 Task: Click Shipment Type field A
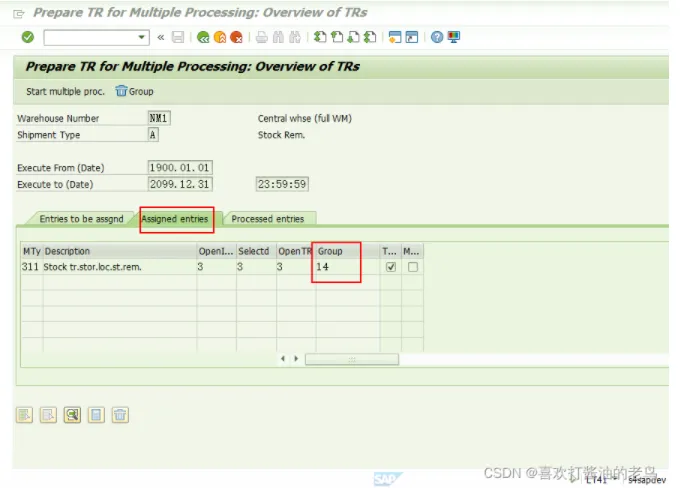pyautogui.click(x=153, y=135)
